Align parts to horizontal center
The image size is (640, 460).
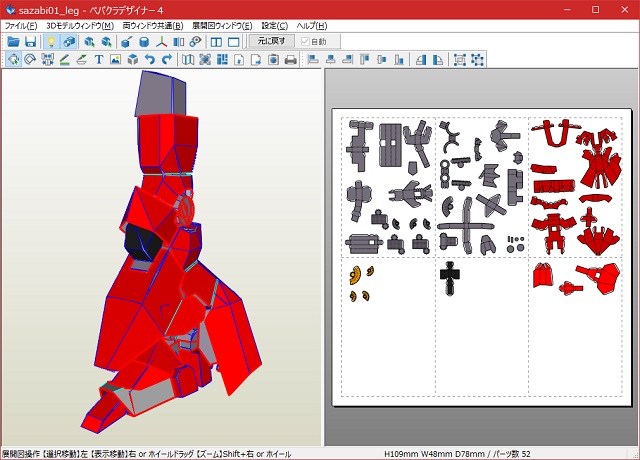[331, 60]
